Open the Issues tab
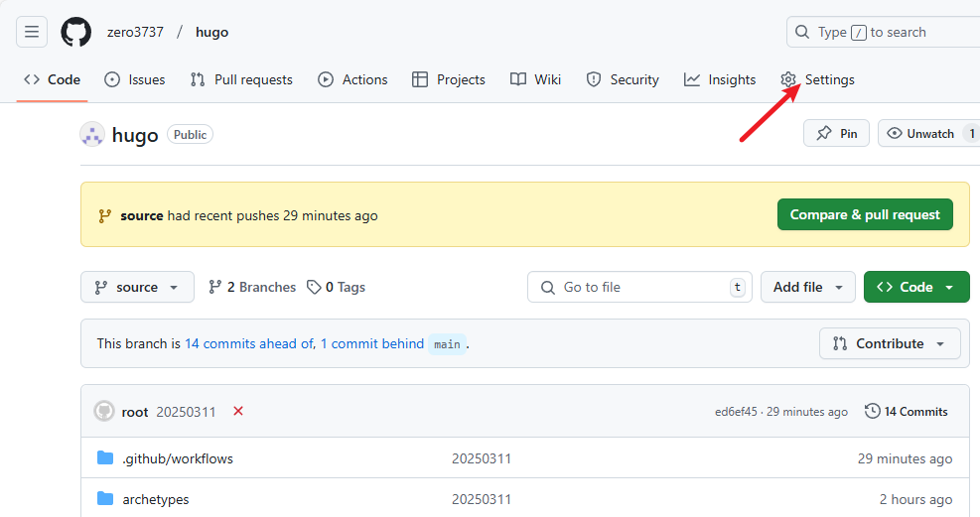The image size is (980, 517). coord(134,80)
